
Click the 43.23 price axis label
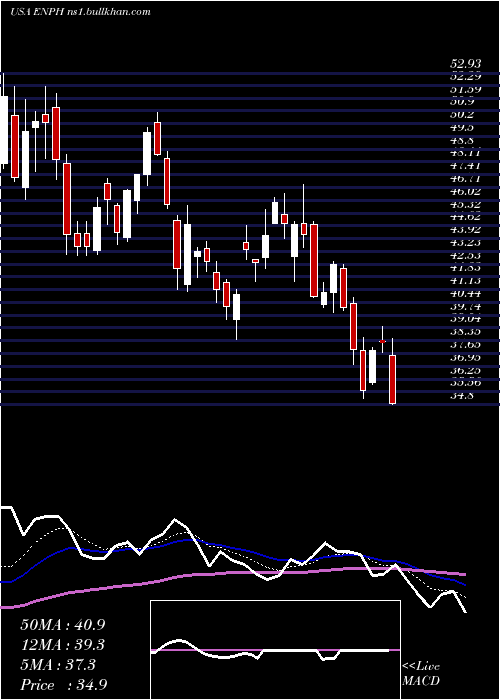coord(465,242)
